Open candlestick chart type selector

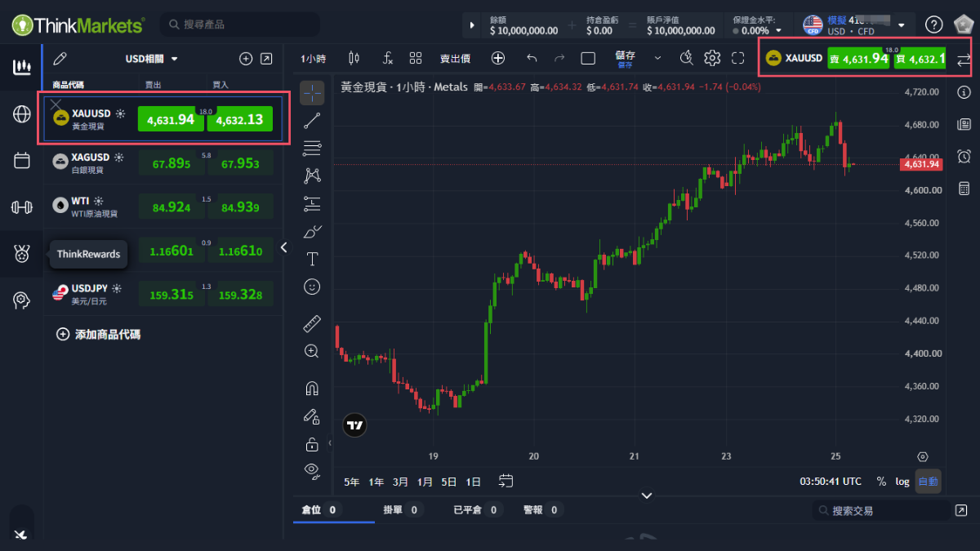click(354, 58)
